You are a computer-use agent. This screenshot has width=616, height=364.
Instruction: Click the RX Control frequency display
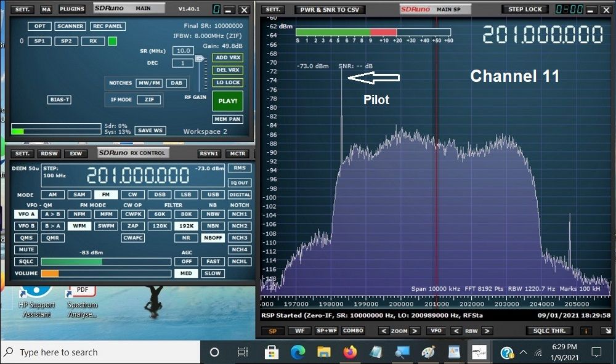pos(138,175)
